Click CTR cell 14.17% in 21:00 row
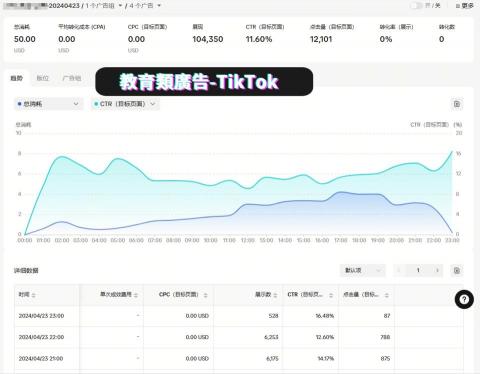Viewport: 480px width, 374px height. (325, 358)
